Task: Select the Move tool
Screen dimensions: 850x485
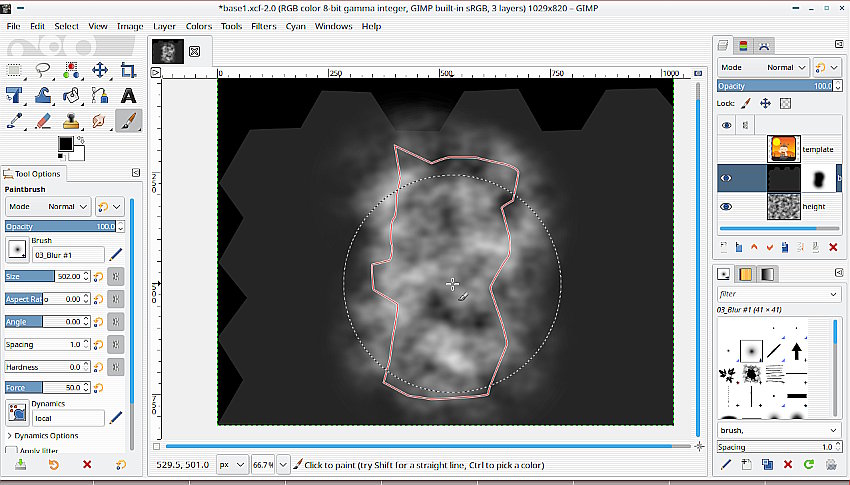Action: pos(100,70)
